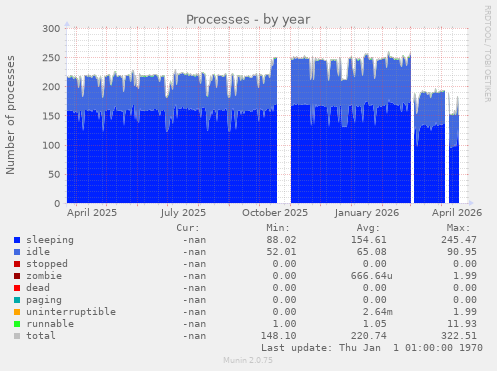
Task: Click idle maximum value 90.95
Action: pos(462,252)
